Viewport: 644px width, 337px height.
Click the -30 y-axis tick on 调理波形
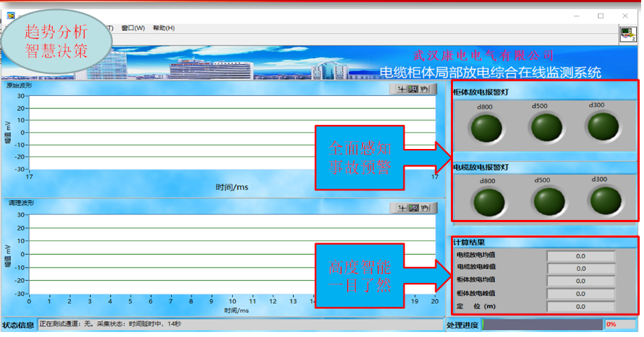pos(19,294)
